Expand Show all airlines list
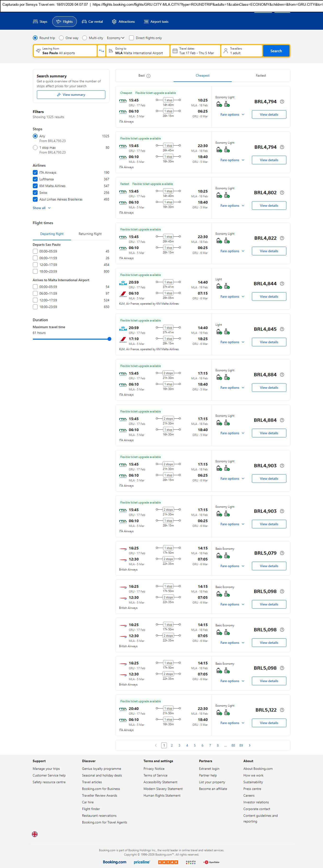 click(41, 208)
